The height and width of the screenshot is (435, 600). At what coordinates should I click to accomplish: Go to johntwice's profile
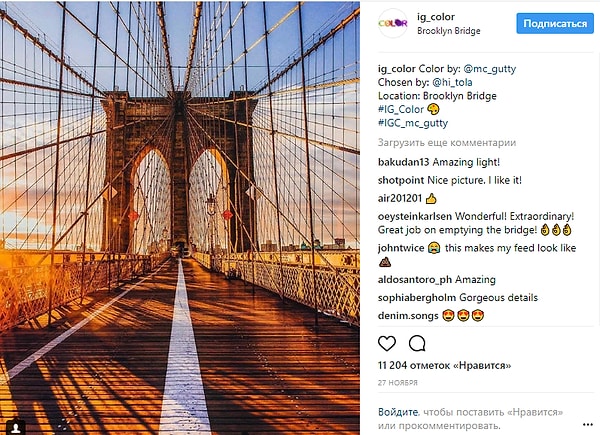(x=399, y=248)
